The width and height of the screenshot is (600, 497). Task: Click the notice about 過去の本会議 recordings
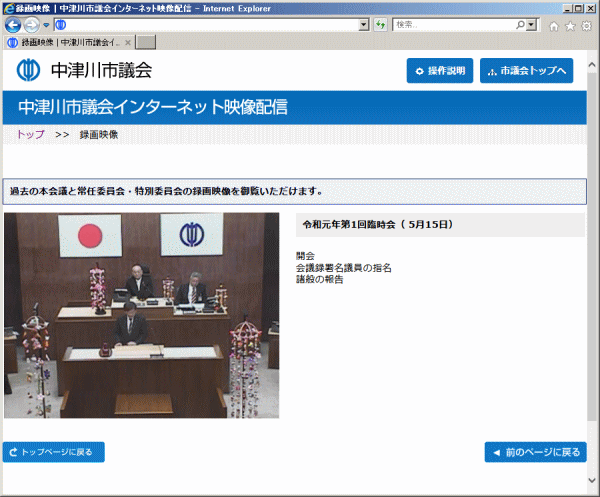pos(295,191)
